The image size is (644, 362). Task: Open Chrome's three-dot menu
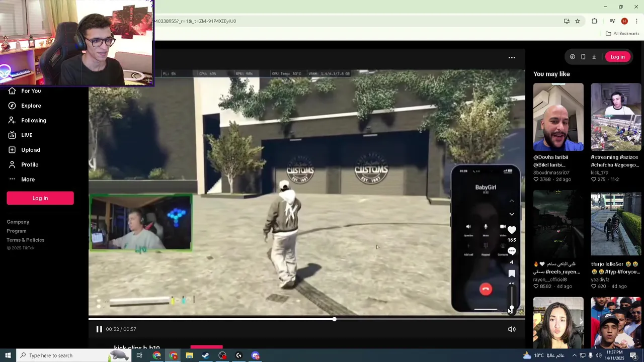(636, 21)
